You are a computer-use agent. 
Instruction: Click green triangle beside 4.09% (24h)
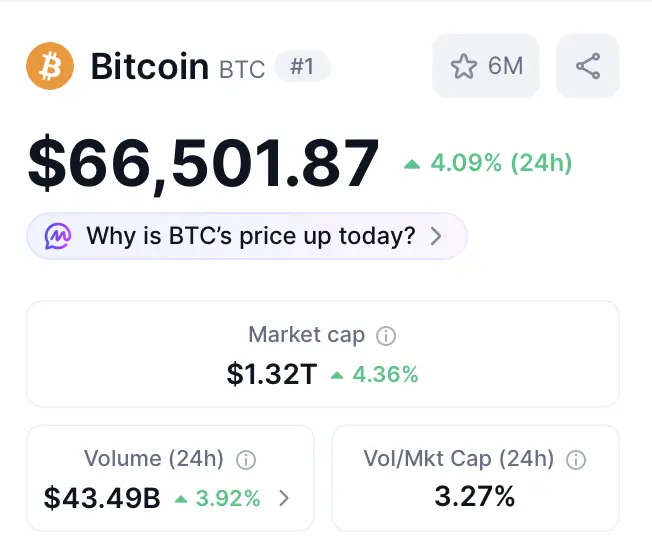412,164
